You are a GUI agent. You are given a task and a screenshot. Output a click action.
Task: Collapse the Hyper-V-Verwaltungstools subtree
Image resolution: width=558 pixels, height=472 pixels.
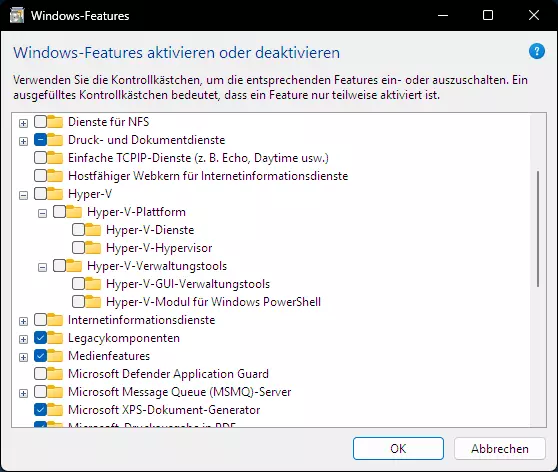tap(42, 267)
